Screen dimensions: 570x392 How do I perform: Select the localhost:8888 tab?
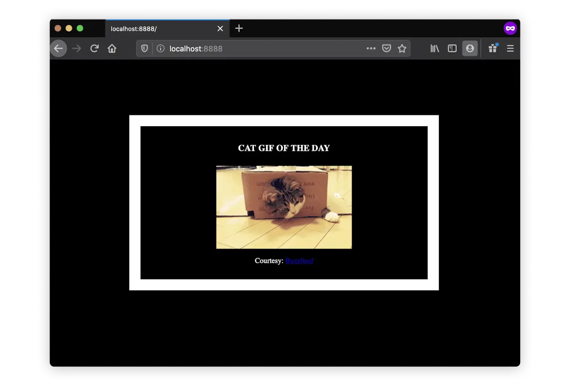point(159,29)
